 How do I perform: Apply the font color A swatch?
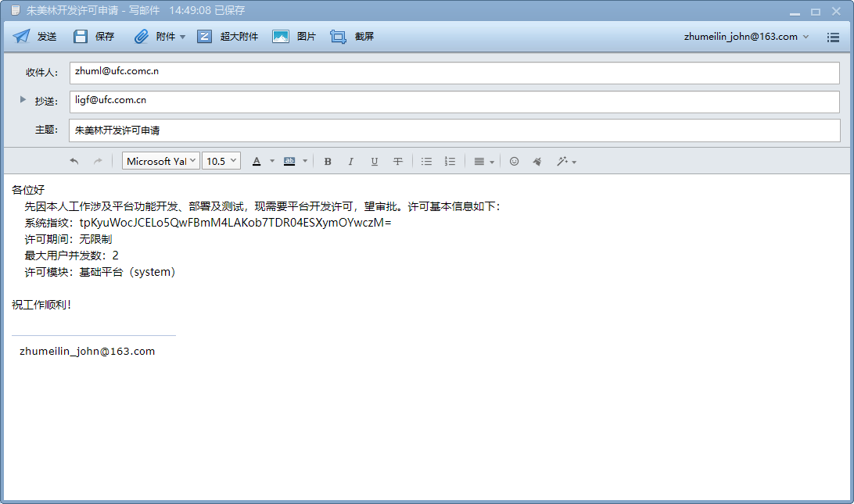(x=257, y=161)
